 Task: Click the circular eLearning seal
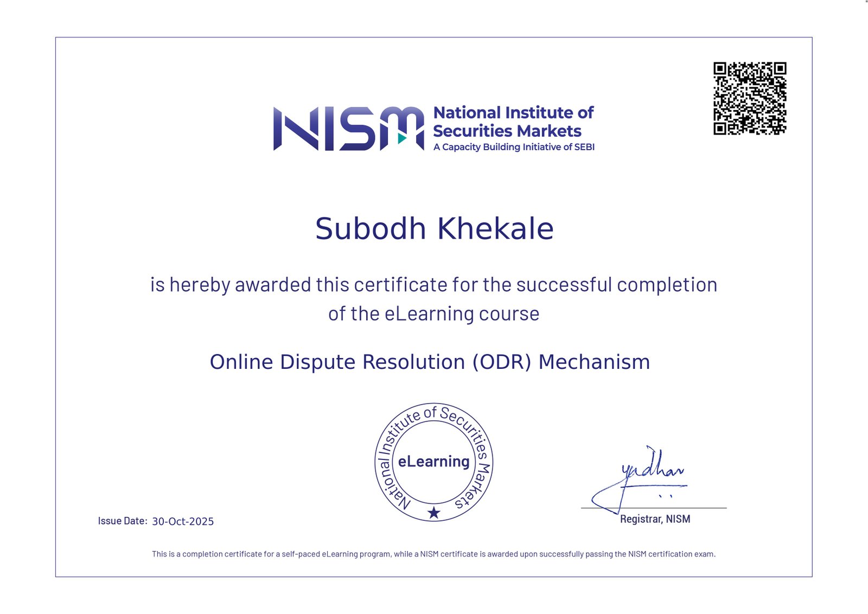tap(434, 462)
